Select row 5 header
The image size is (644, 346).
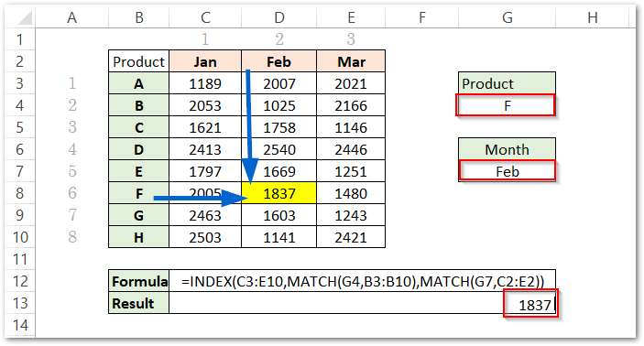[x=20, y=127]
